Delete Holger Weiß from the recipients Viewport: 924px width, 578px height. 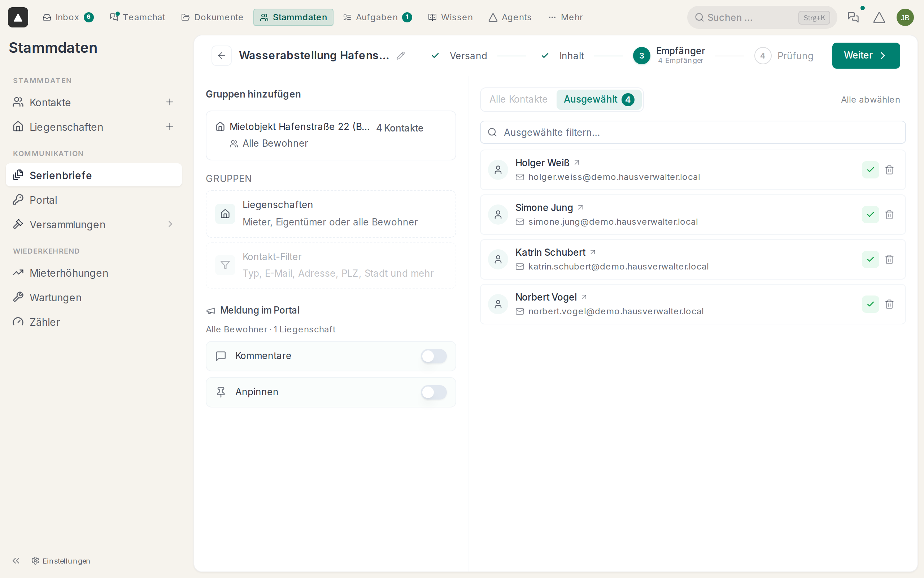click(x=889, y=170)
